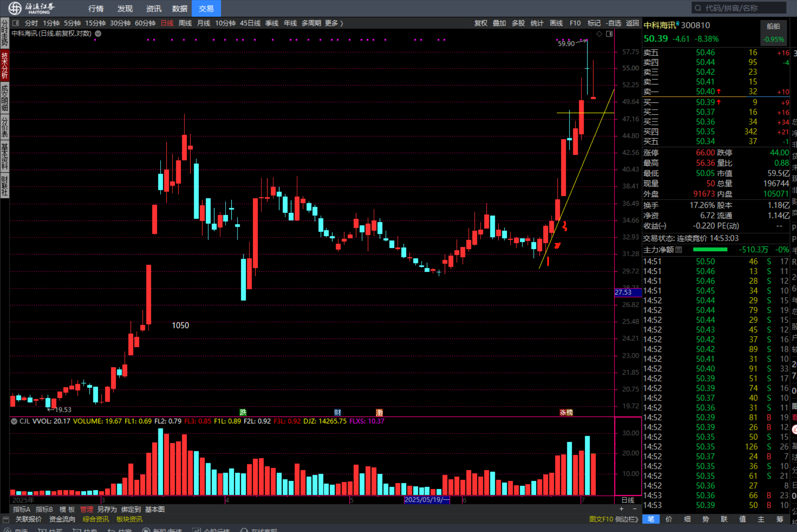
Task: Click the 主力净额 detail list icon
Action: click(x=679, y=249)
